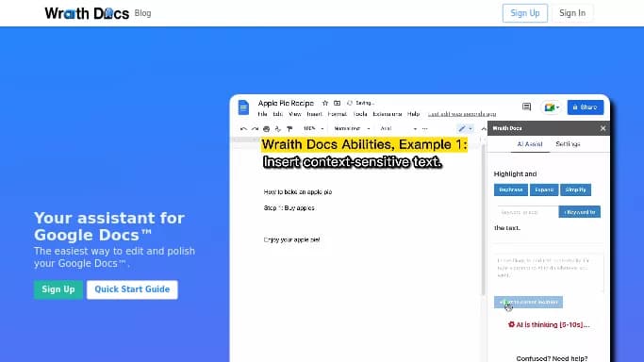
Task: Click the Simplify button
Action: pyautogui.click(x=575, y=190)
